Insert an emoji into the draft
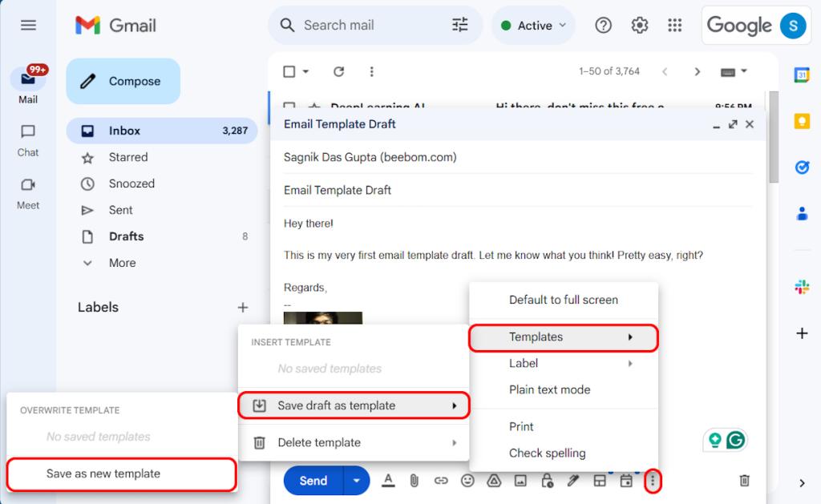 tap(467, 481)
